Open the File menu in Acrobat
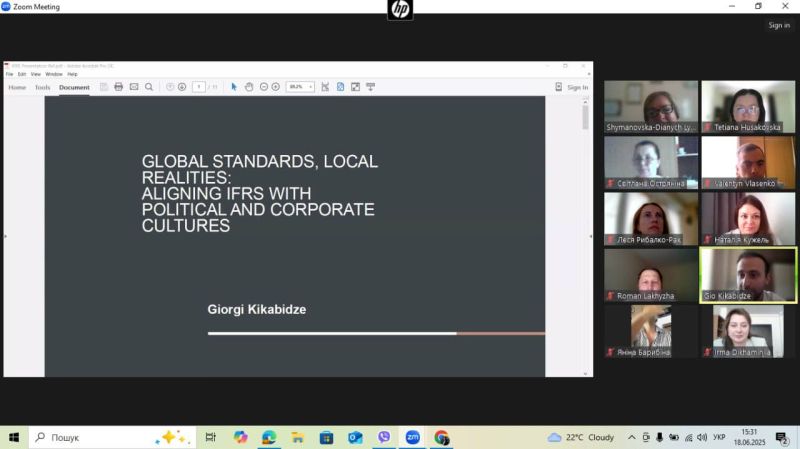The width and height of the screenshot is (800, 449). click(9, 74)
